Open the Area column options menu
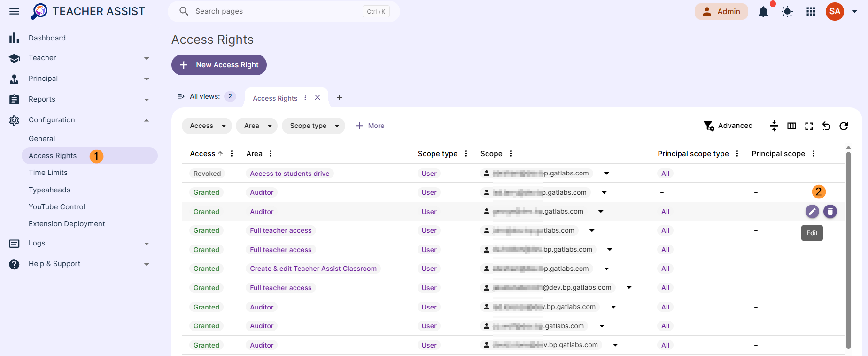Screen dimensions: 868x356 click(271, 154)
